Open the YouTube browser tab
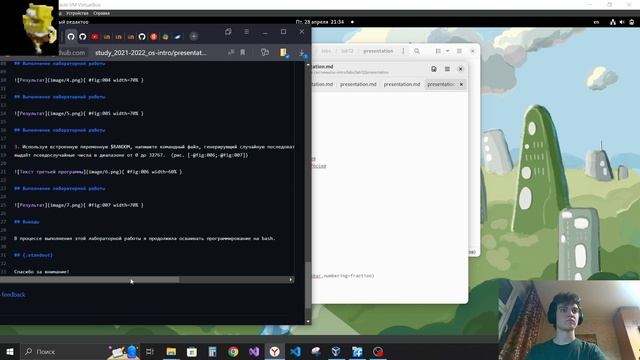The image size is (640, 360). click(x=95, y=37)
